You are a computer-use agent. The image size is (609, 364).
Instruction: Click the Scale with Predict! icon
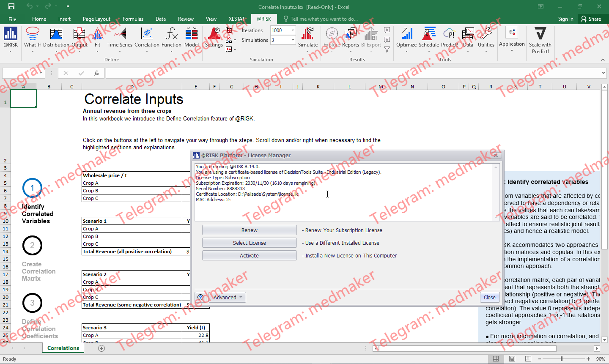(x=540, y=40)
